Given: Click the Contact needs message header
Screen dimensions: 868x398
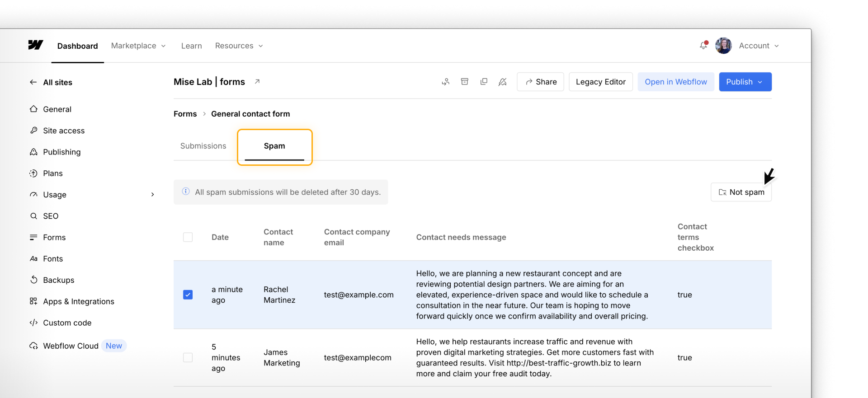Looking at the screenshot, I should click(461, 237).
